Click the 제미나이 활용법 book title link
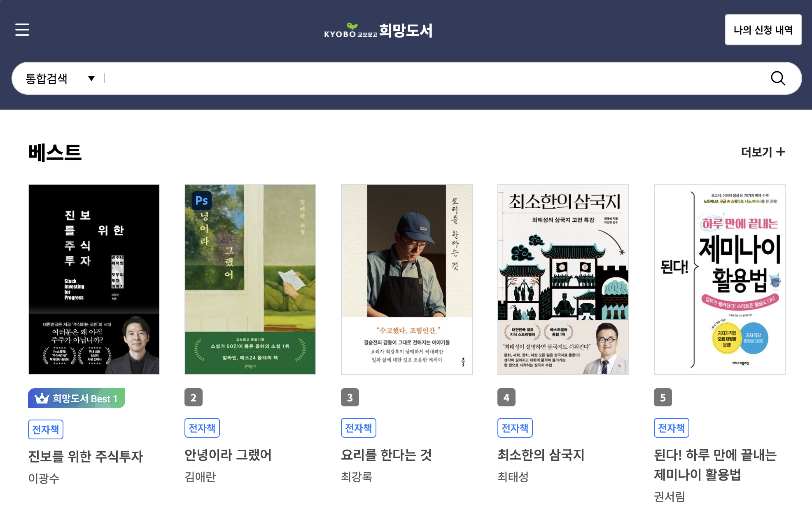The width and height of the screenshot is (812, 516). [715, 465]
